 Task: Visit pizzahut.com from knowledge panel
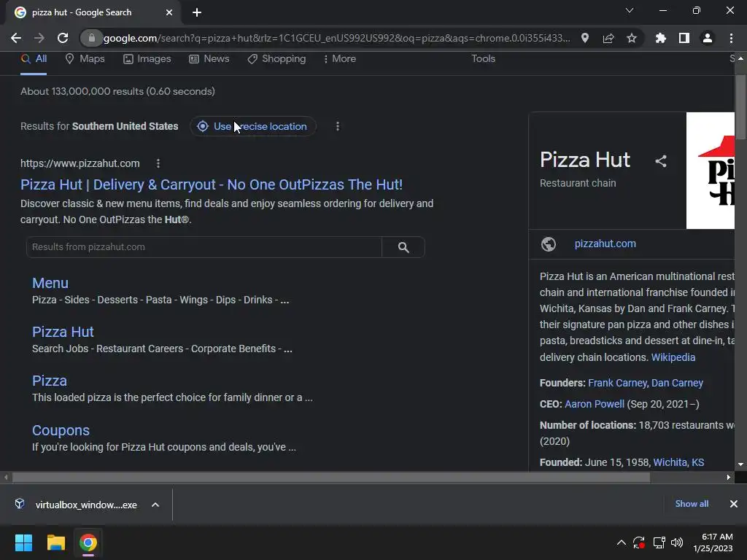pyautogui.click(x=605, y=244)
